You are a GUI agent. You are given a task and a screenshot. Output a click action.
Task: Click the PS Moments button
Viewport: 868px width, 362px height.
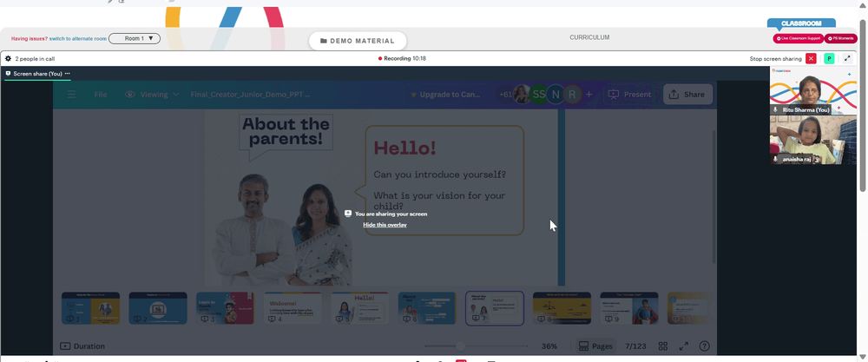[840, 39]
